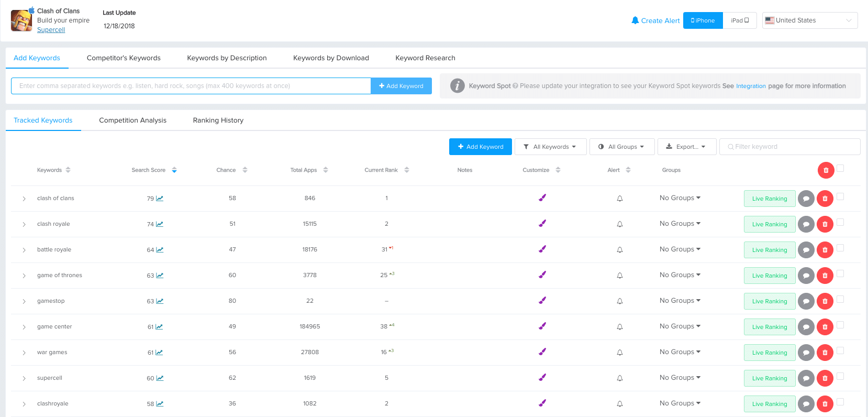Screen dimensions: 868x417
Task: Delete the clashroyale keyword
Action: pyautogui.click(x=825, y=404)
